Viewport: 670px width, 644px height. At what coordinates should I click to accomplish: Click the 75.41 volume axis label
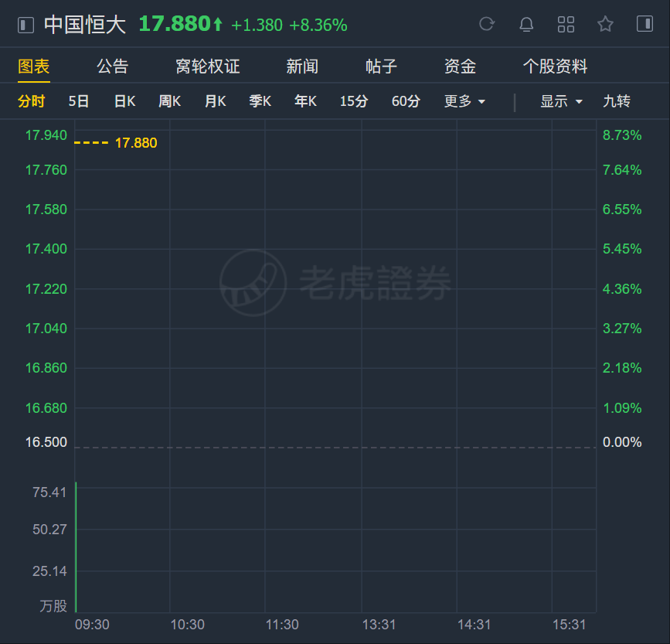click(x=49, y=492)
